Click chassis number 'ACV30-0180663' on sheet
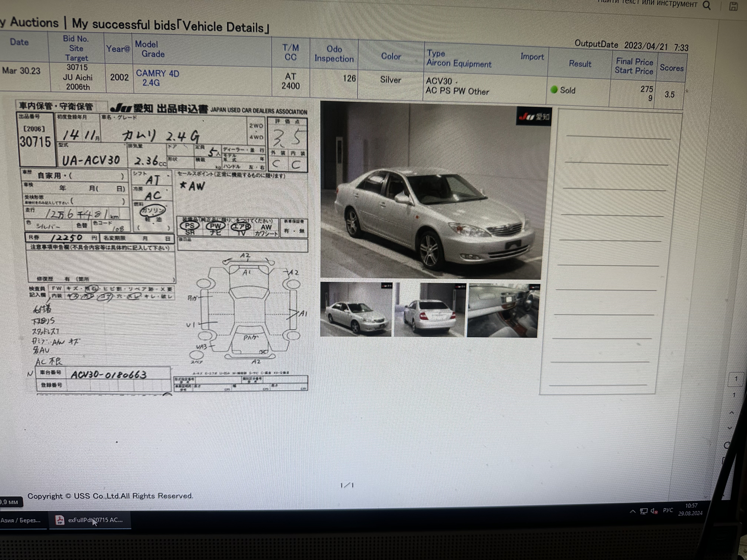This screenshot has width=747, height=560. pyautogui.click(x=109, y=375)
